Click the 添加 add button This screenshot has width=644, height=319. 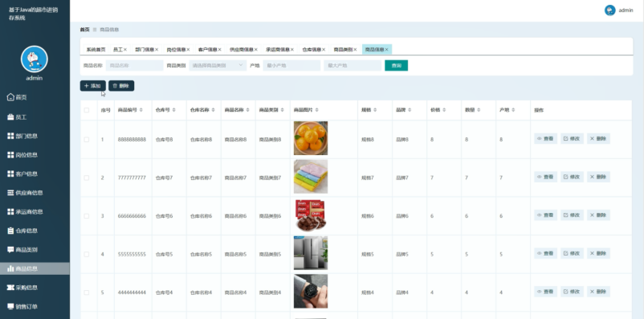point(93,86)
